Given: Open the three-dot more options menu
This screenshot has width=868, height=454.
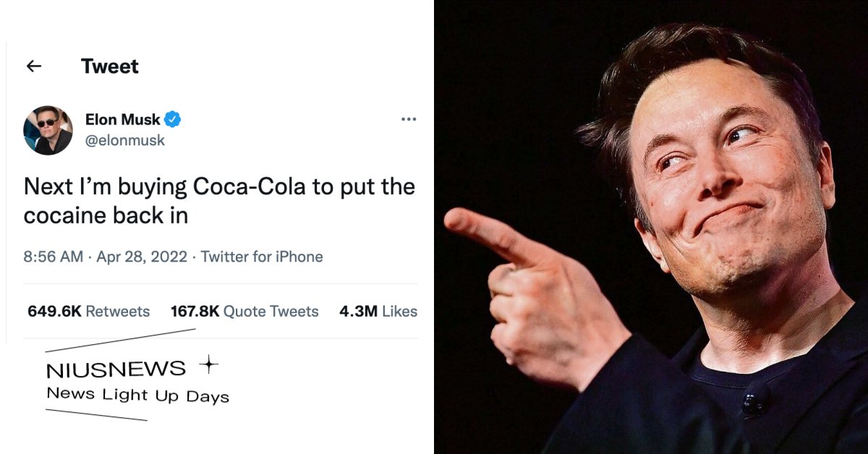Looking at the screenshot, I should click(x=409, y=119).
